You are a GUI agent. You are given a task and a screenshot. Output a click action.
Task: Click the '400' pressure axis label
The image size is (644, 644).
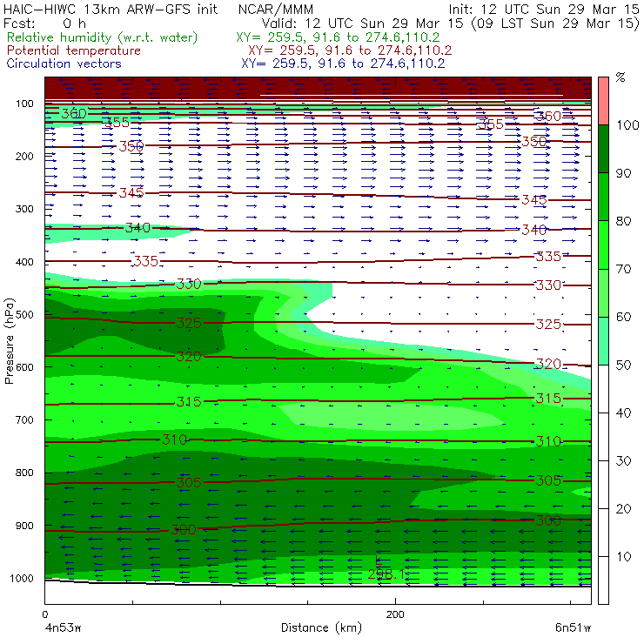[x=24, y=262]
